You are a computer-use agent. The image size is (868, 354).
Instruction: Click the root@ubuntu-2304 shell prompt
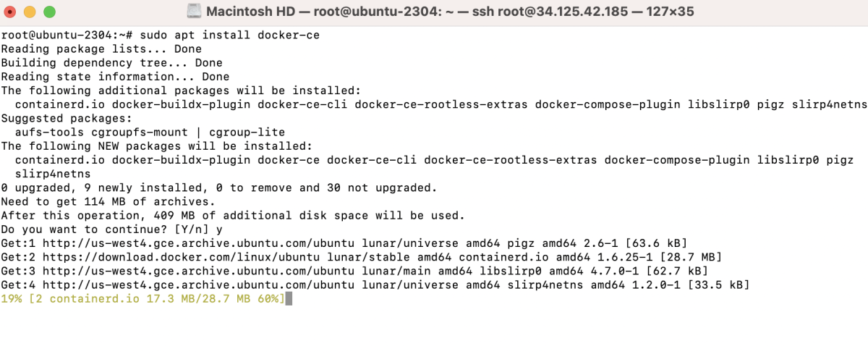[x=67, y=35]
